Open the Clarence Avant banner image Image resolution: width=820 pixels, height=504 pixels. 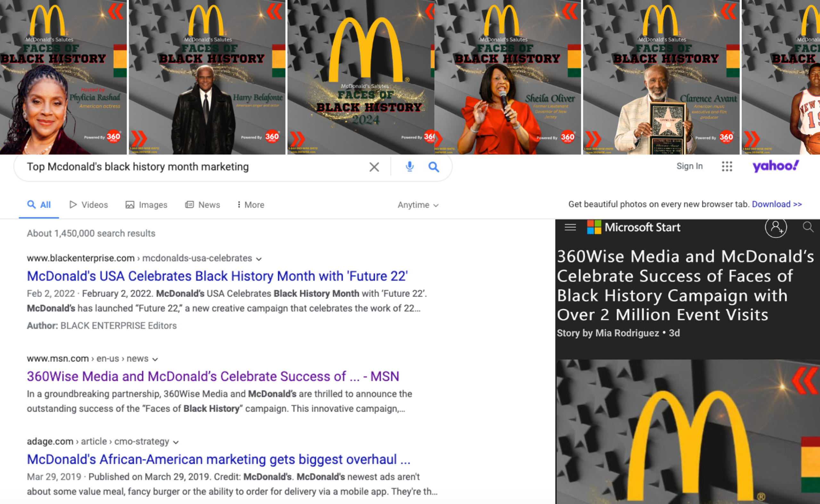point(661,77)
